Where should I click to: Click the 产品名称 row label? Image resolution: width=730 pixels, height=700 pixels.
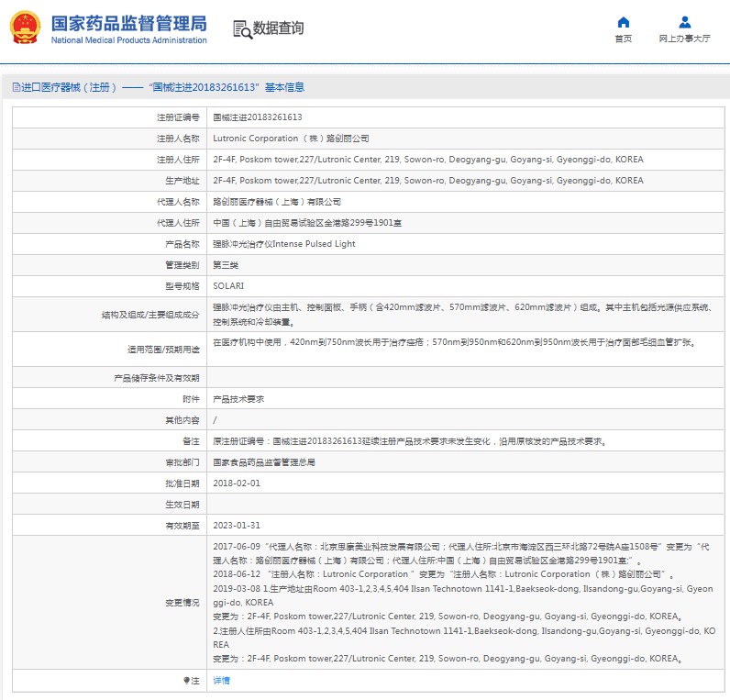pos(182,244)
